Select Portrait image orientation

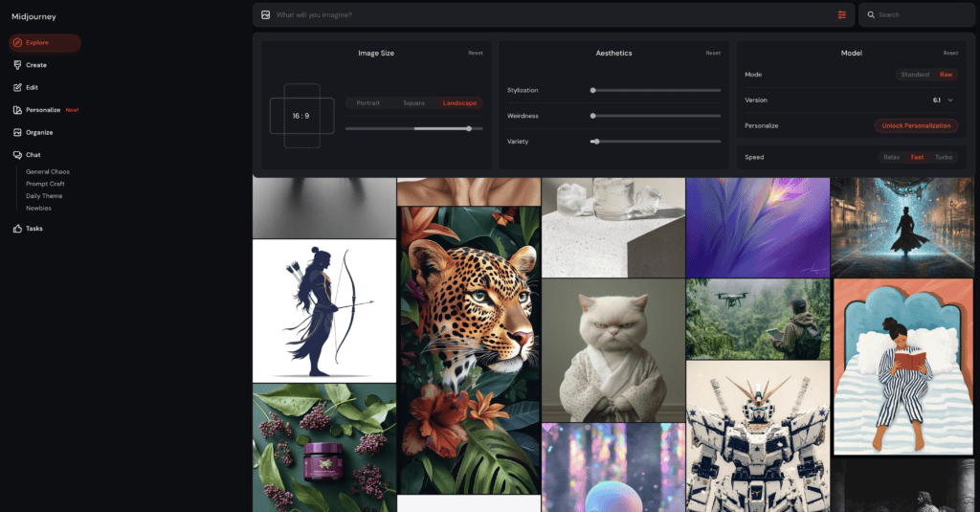pyautogui.click(x=368, y=103)
